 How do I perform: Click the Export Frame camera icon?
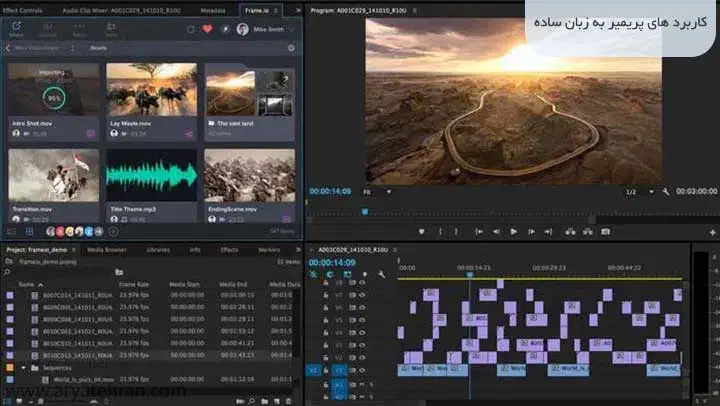(605, 231)
